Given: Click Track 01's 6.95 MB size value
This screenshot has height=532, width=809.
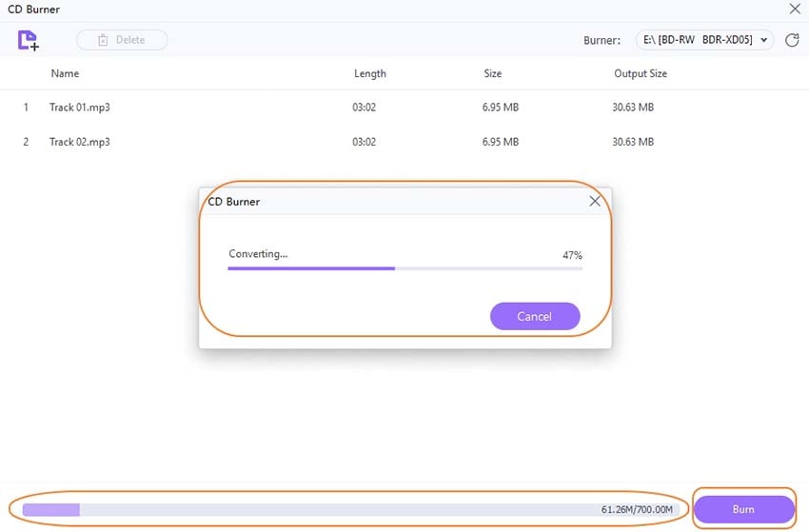Looking at the screenshot, I should [501, 108].
